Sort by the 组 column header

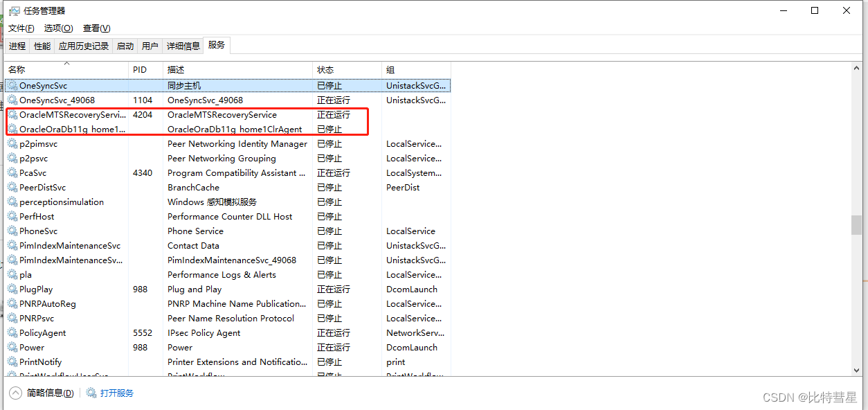pyautogui.click(x=417, y=70)
